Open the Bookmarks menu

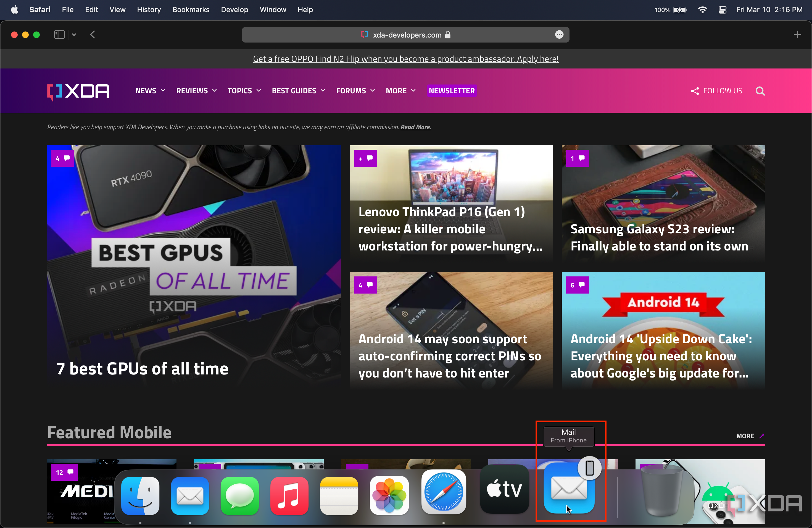click(x=191, y=10)
